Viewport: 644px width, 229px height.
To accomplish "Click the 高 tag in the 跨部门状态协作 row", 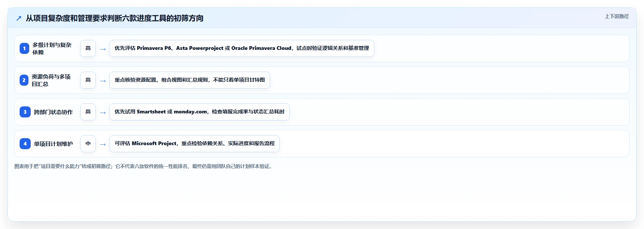I will coord(88,112).
